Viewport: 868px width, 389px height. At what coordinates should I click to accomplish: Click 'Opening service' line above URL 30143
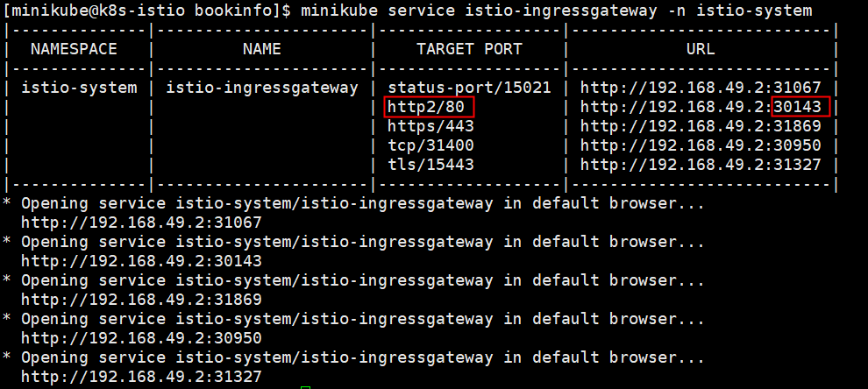coord(353,242)
